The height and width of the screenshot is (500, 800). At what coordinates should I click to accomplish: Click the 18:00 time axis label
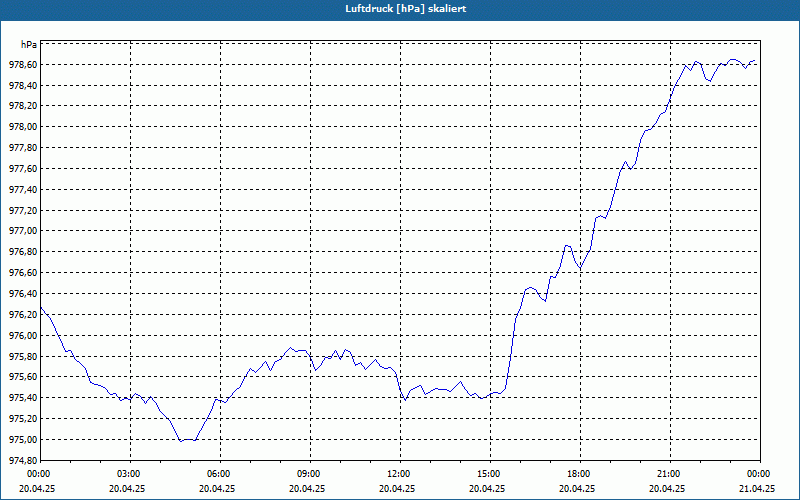(580, 474)
